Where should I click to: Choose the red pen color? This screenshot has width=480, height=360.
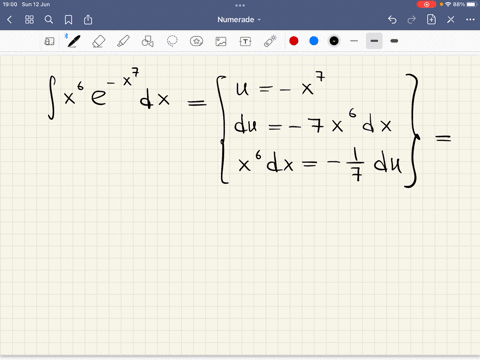pyautogui.click(x=294, y=41)
